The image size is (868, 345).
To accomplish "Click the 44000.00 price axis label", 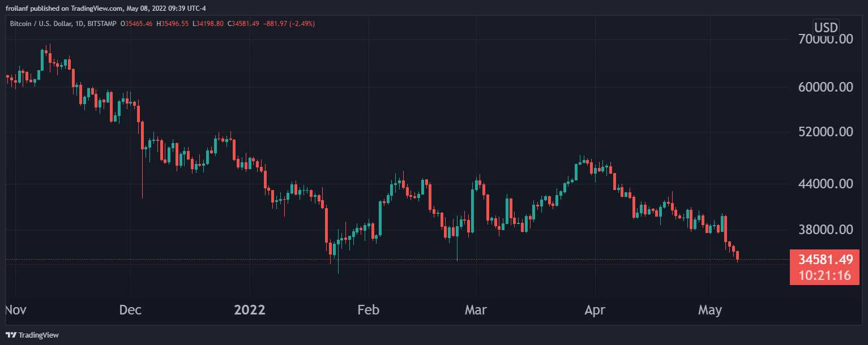I will (x=826, y=184).
